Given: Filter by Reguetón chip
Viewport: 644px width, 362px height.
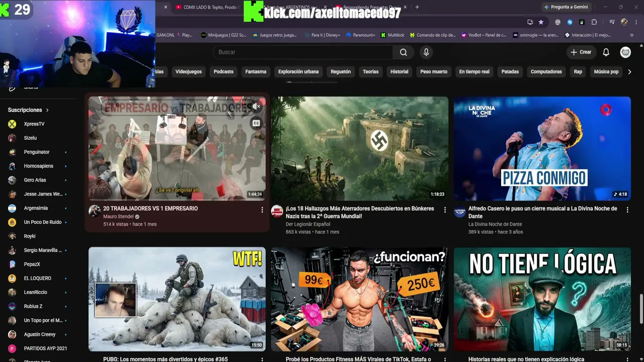Looking at the screenshot, I should [341, 72].
